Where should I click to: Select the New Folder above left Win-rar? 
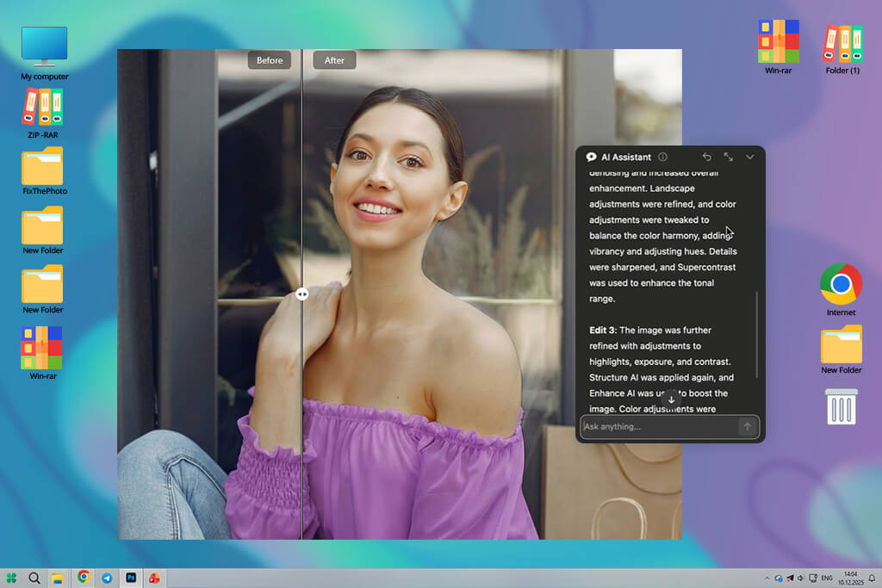(x=43, y=289)
